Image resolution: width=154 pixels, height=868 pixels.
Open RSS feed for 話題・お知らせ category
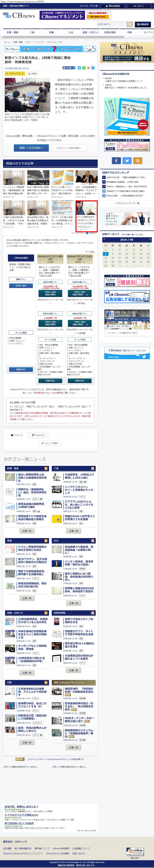[x=46, y=613]
